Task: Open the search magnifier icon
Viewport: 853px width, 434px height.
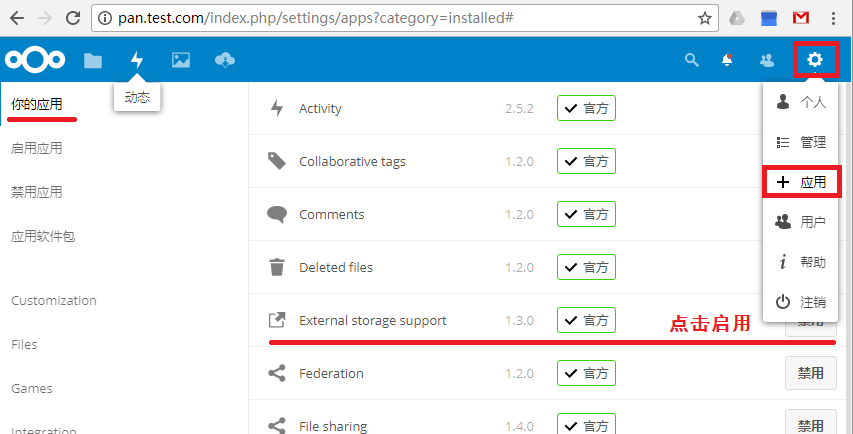Action: [x=691, y=60]
